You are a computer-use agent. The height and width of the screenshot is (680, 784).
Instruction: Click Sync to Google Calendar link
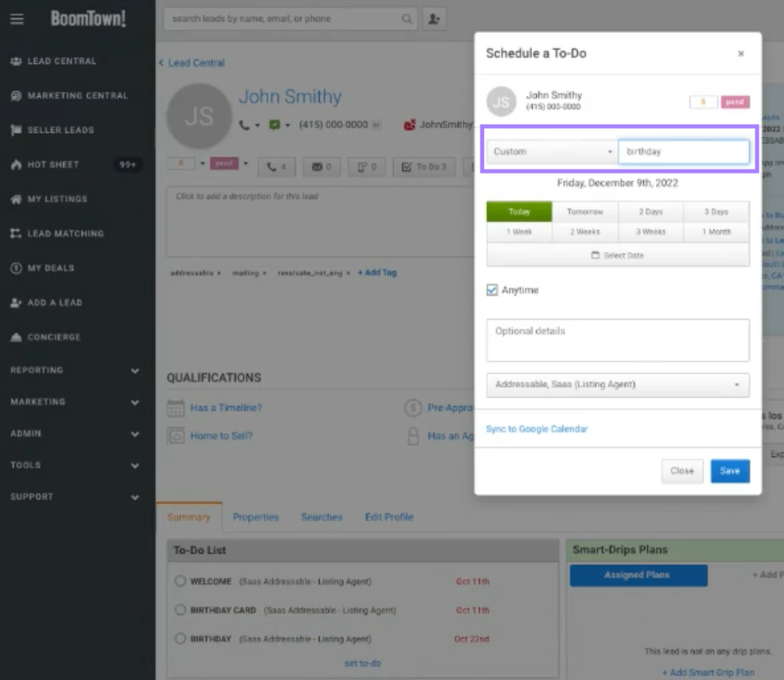tap(537, 429)
